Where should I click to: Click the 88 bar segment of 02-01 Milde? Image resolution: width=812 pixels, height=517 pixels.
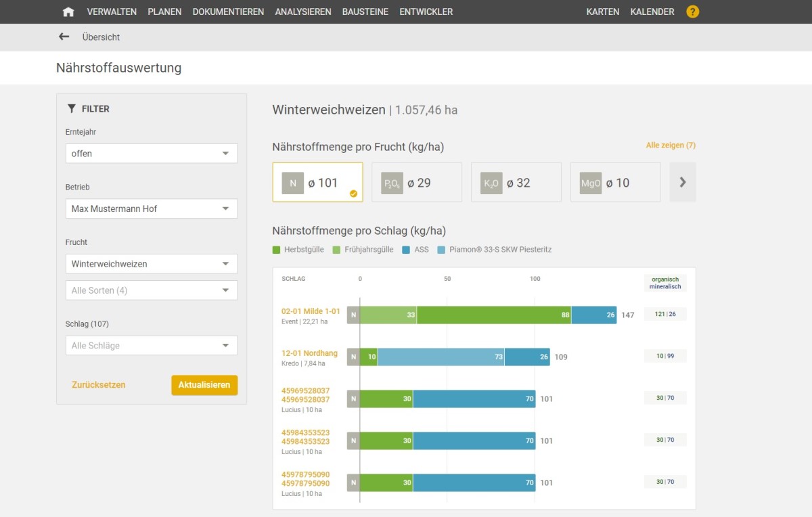pyautogui.click(x=494, y=315)
